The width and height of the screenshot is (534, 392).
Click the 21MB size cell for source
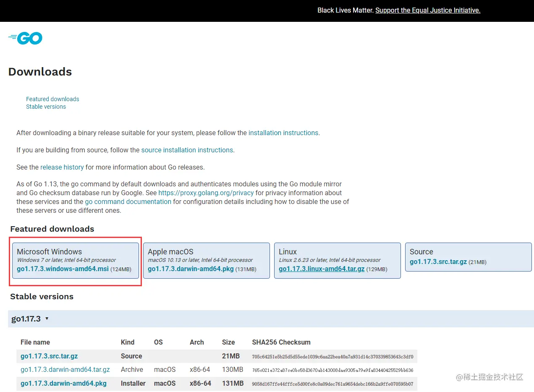(x=231, y=356)
